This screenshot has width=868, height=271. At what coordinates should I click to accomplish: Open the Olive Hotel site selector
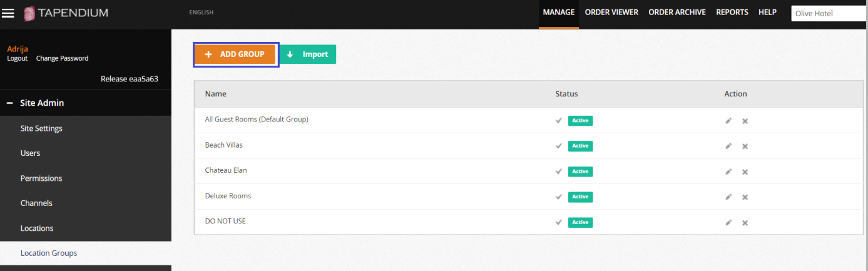pyautogui.click(x=829, y=13)
